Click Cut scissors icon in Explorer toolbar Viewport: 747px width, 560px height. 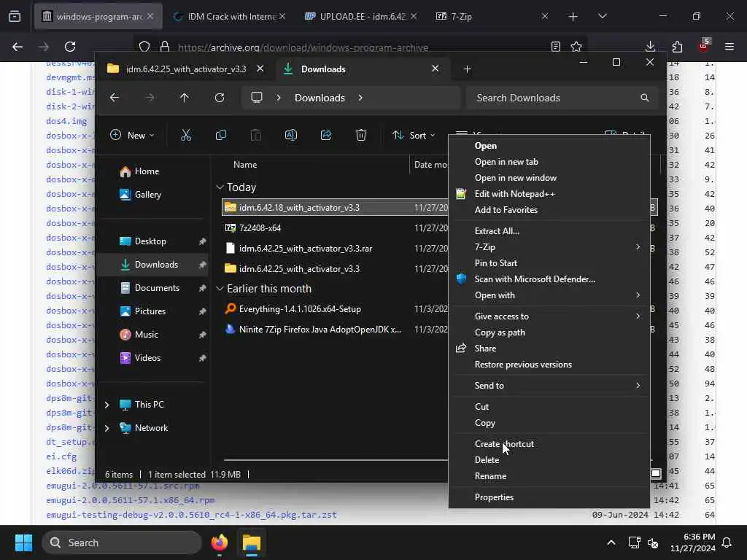coord(186,135)
